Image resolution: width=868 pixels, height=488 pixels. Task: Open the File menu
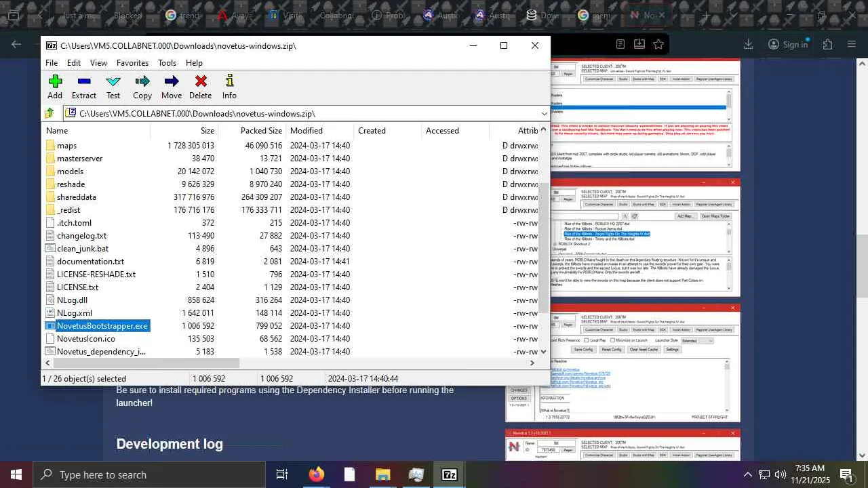click(x=52, y=63)
